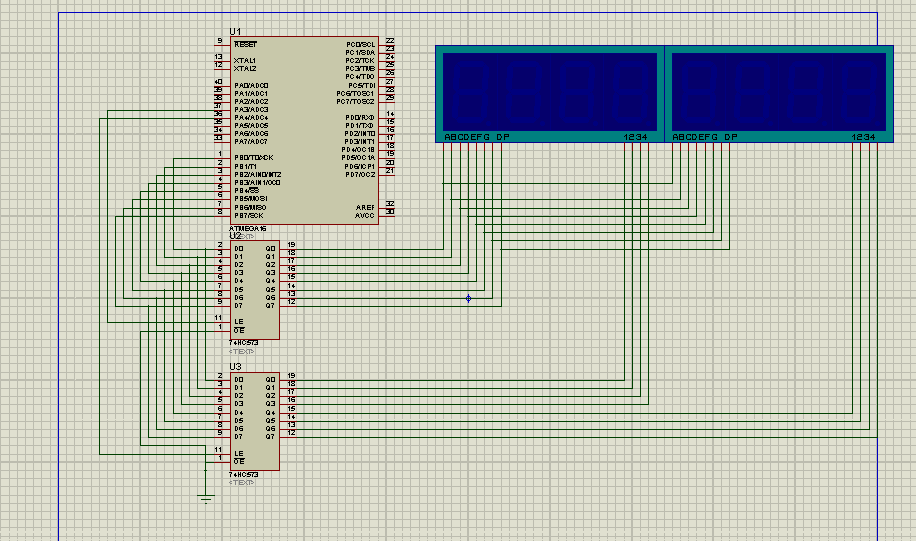Screen dimensions: 916x541
Task: Click the RESET pin on U1
Action: [222, 45]
